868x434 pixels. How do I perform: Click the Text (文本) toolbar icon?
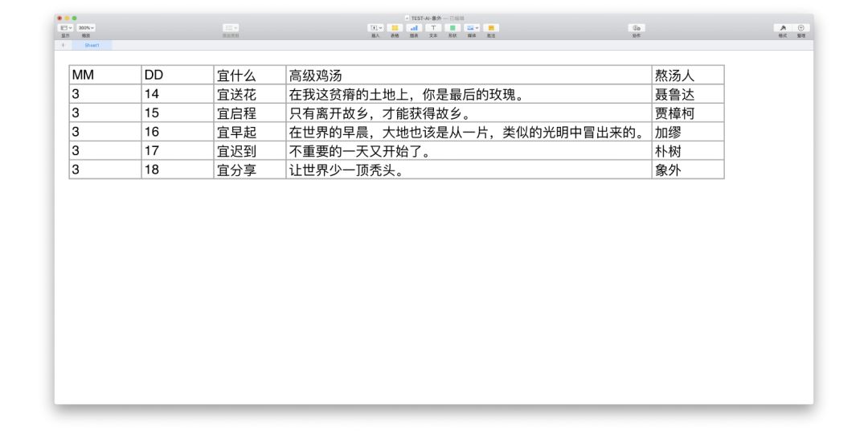(x=433, y=27)
